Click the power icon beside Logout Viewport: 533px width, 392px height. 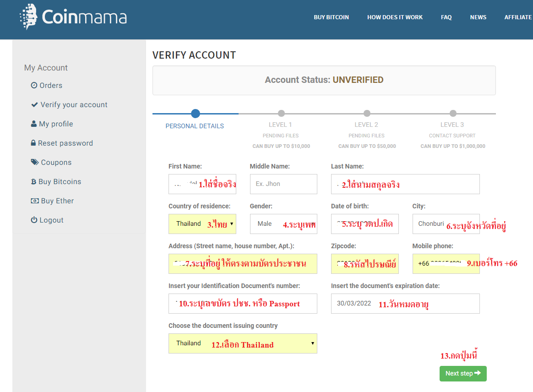(34, 220)
